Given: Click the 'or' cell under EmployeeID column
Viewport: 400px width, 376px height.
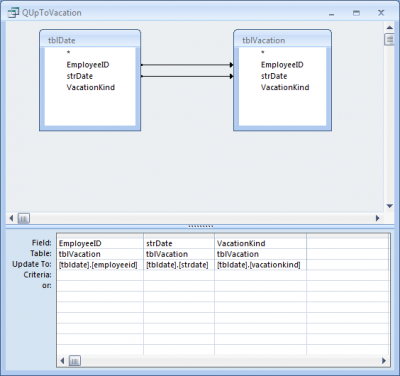Looking at the screenshot, I should (x=100, y=286).
